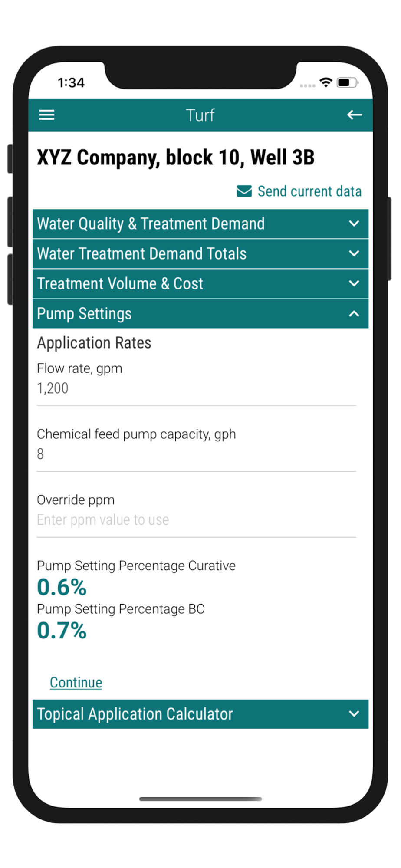
Task: Open the hamburger menu
Action: click(x=47, y=115)
